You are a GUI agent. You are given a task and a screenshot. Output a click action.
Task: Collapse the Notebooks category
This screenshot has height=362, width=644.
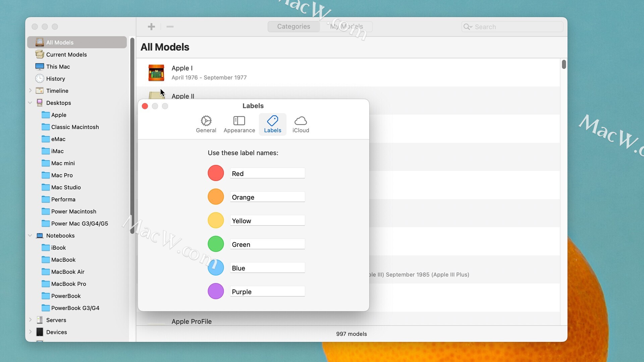click(x=30, y=235)
